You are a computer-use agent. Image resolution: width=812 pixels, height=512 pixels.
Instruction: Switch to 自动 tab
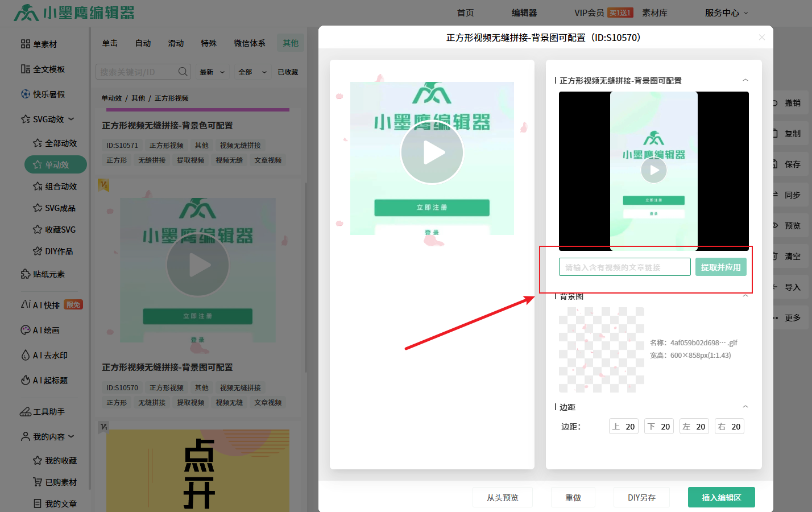tap(143, 43)
